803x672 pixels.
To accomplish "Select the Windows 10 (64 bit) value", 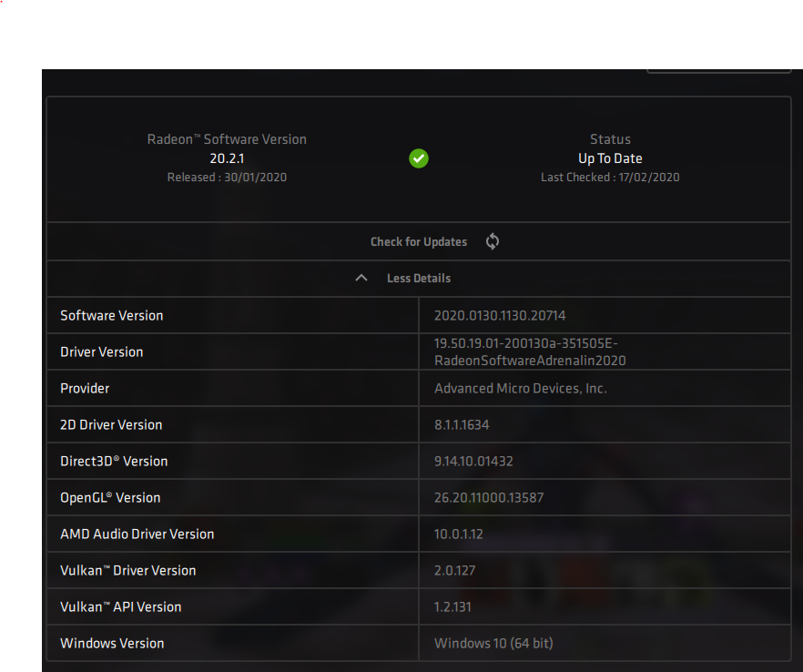I will [x=493, y=643].
